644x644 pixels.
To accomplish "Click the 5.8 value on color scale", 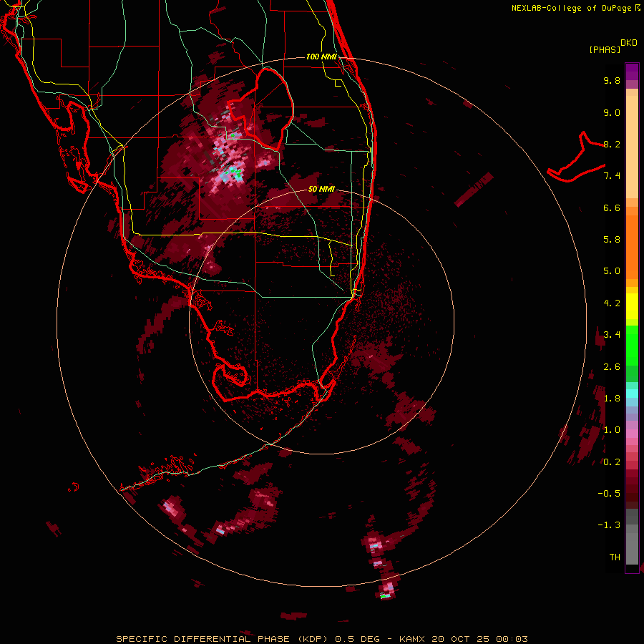I will pyautogui.click(x=612, y=240).
